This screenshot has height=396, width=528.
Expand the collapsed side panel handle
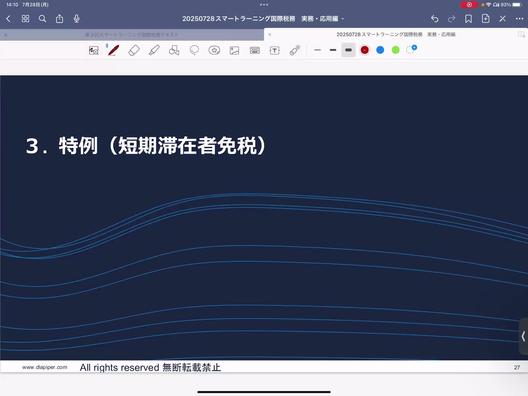click(523, 336)
